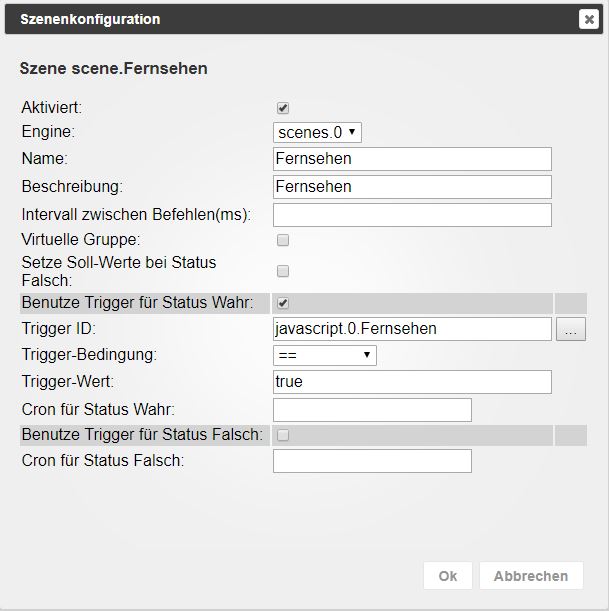Click the Szene scene.Fernsehen heading
Screen dimensions: 609x611
(x=114, y=69)
